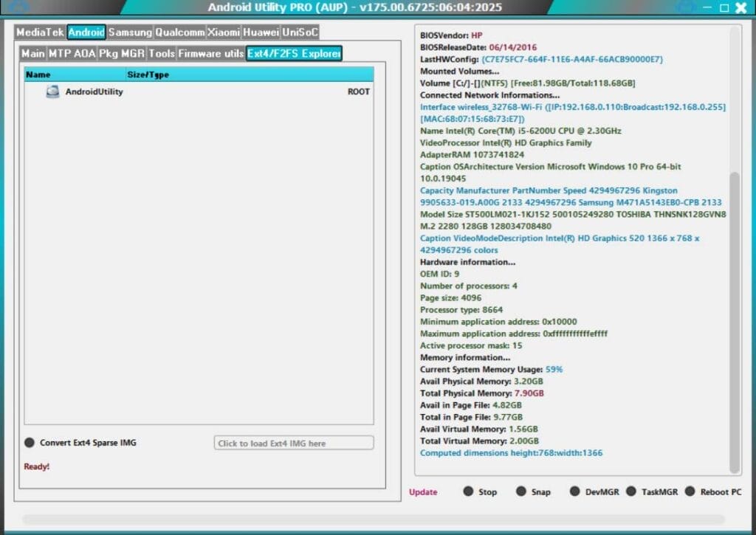Viewport: 756px width, 535px height.
Task: Open Device Manager via the DevMGR icon
Action: click(x=575, y=491)
